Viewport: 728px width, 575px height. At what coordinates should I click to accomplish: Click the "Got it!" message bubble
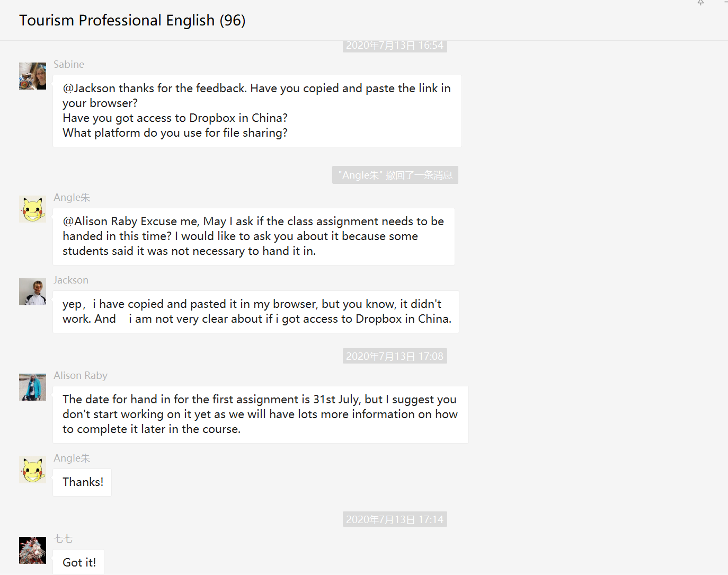(79, 562)
